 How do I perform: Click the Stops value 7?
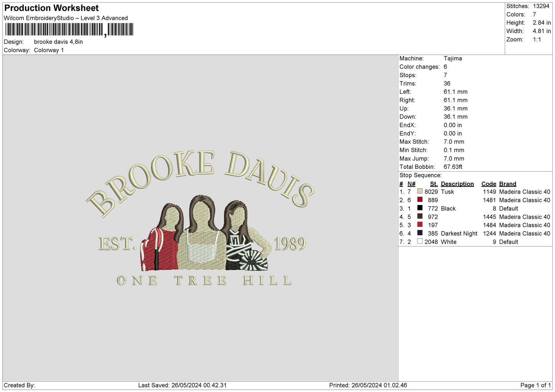[x=446, y=75]
